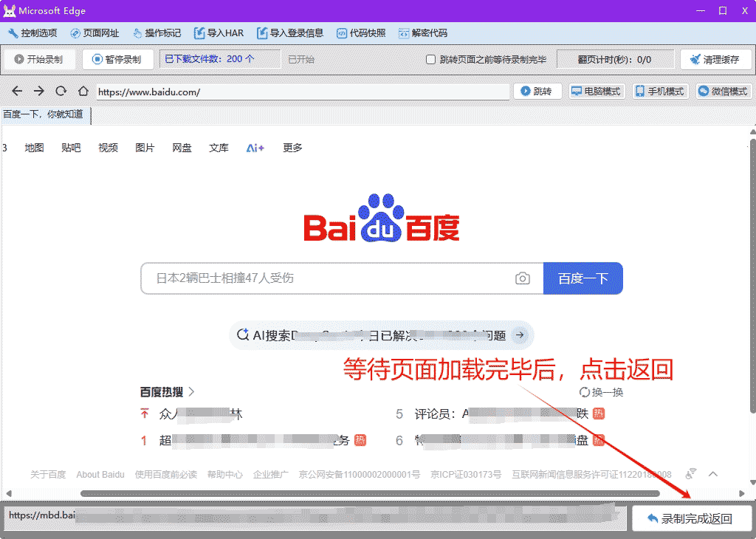Click the accessibility icon in footer
This screenshot has height=539, width=756.
691,474
